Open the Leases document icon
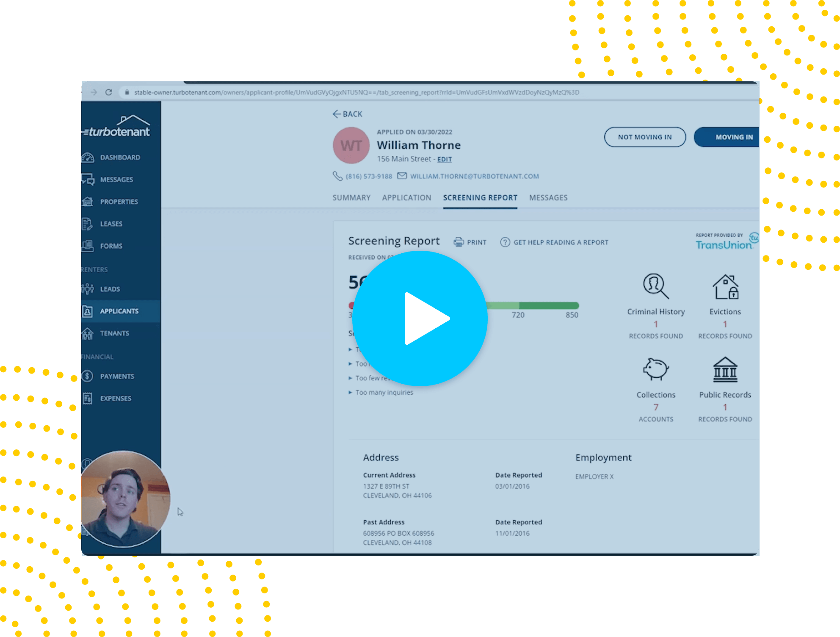Image resolution: width=840 pixels, height=637 pixels. click(87, 224)
